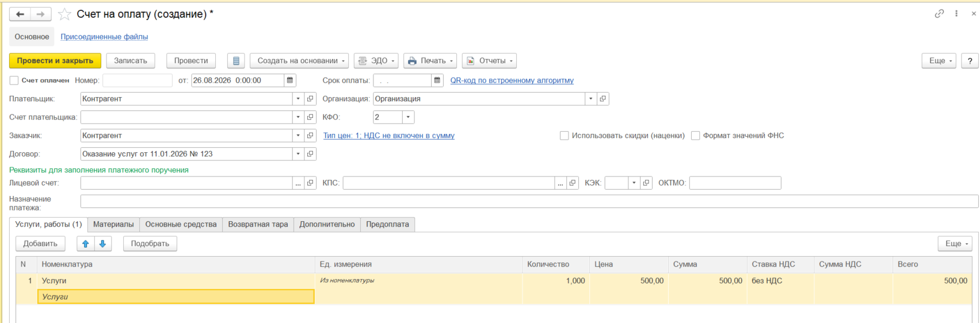Viewport: 980px width, 323px height.
Task: Switch to the Материалы tab
Action: 113,224
